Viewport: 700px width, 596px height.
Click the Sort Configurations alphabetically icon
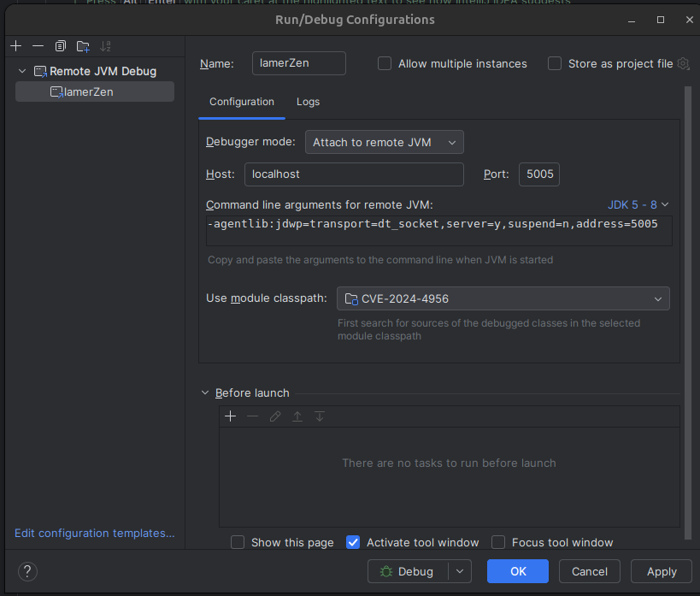click(106, 46)
